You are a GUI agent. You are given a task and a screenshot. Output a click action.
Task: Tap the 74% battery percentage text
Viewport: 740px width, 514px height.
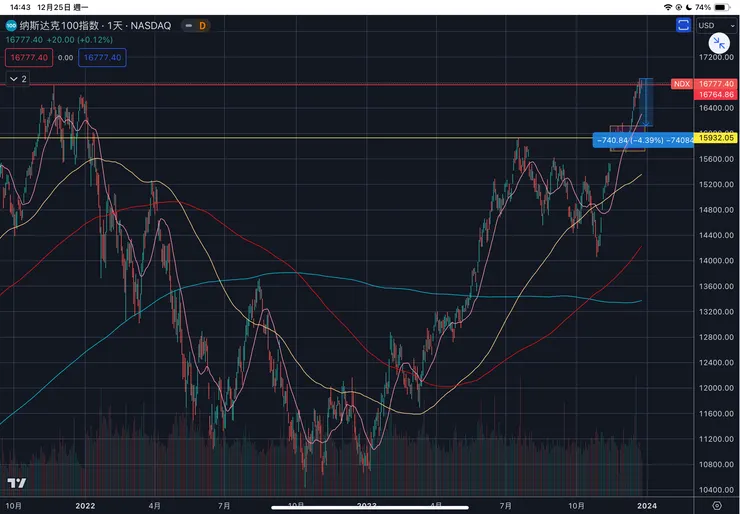tap(703, 7)
